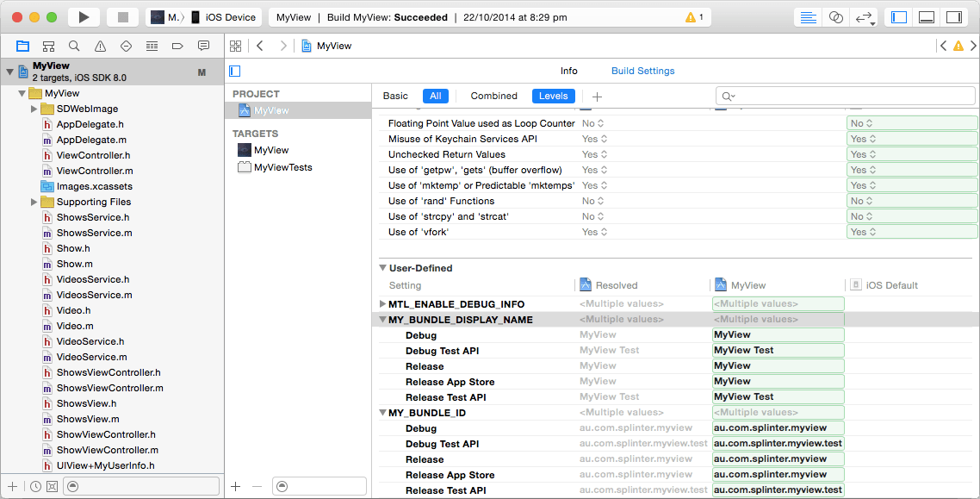Viewport: 980px width, 499px height.
Task: Go forward in editor history
Action: pos(283,46)
